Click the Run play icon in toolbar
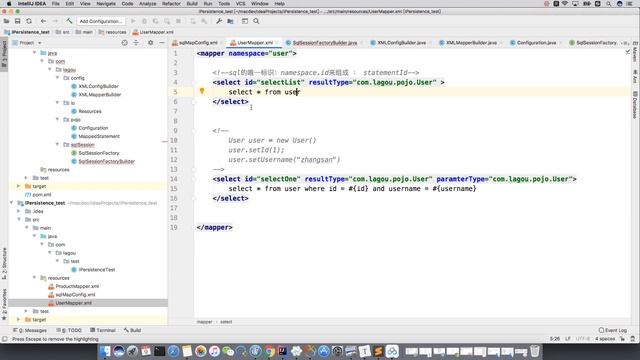The width and height of the screenshot is (640, 360). pyautogui.click(x=133, y=21)
